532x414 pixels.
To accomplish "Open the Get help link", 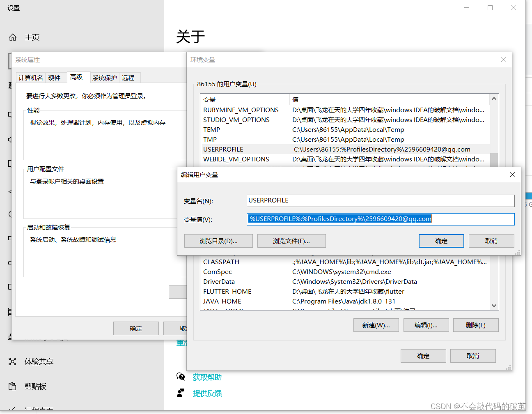I will tap(207, 377).
